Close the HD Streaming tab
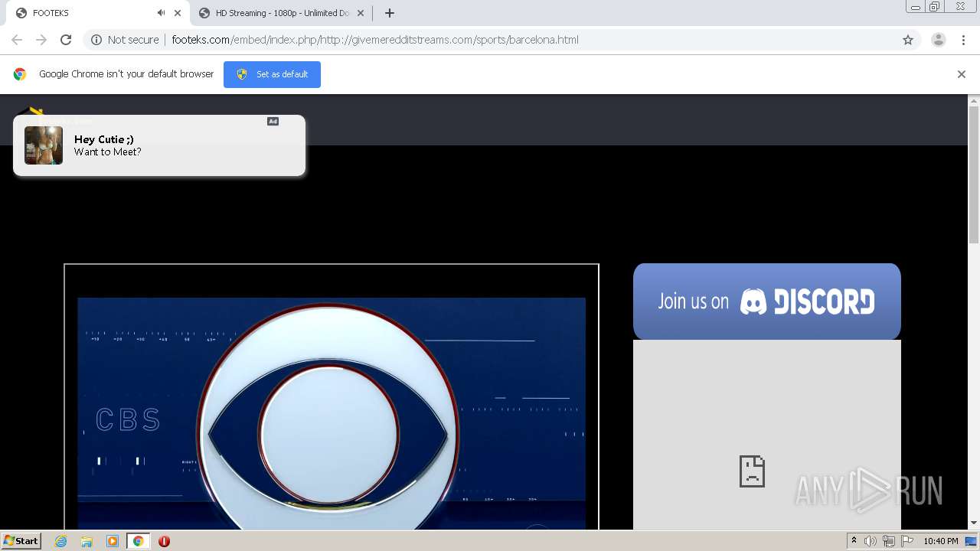This screenshot has width=980, height=551. tap(361, 13)
